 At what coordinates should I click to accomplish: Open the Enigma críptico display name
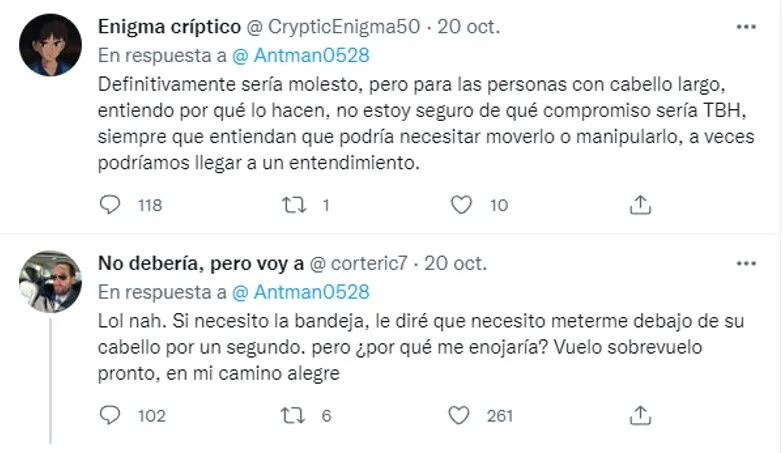169,27
